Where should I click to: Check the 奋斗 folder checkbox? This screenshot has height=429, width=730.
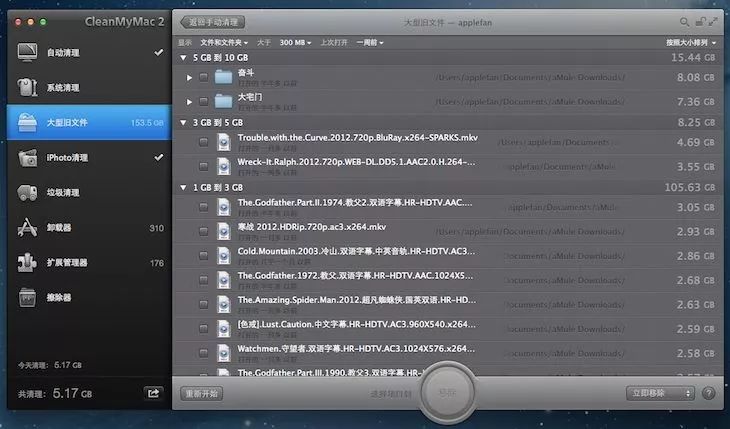point(203,77)
